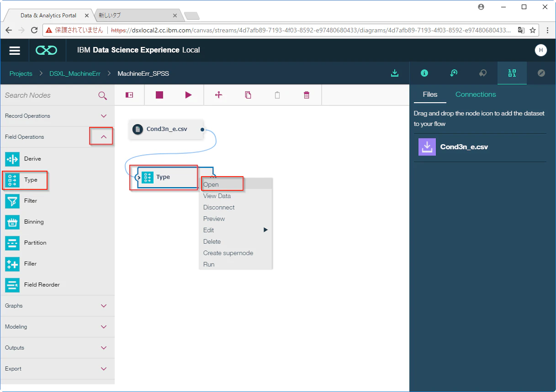Viewport: 556px width, 392px height.
Task: Click the magnifier Search Nodes icon
Action: [103, 95]
